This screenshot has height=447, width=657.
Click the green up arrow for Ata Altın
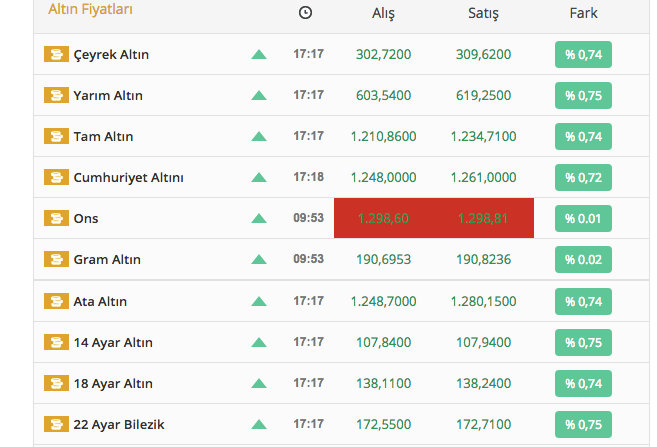[x=259, y=301]
